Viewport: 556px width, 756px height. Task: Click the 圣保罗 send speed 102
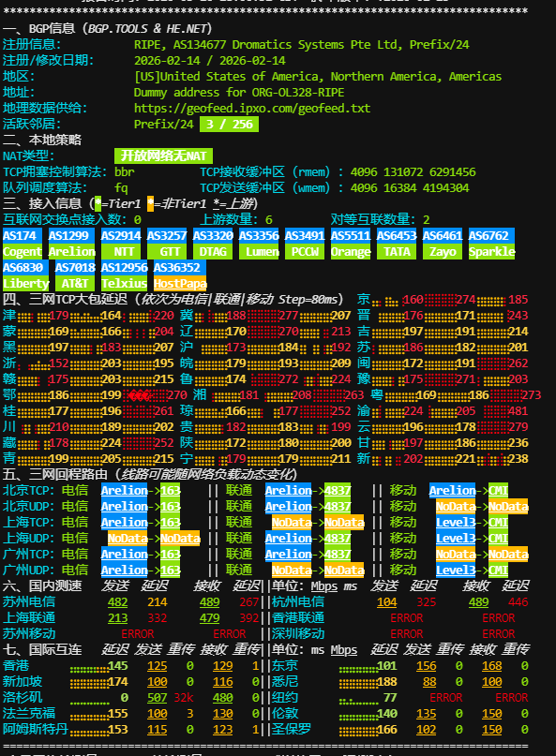tap(427, 730)
